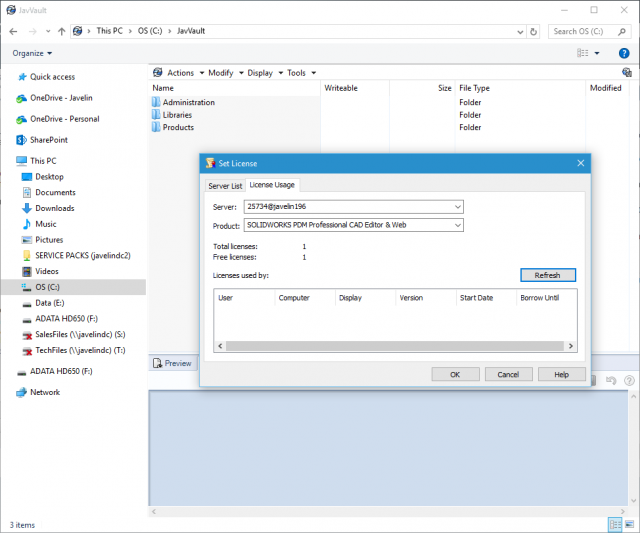This screenshot has width=640, height=533.
Task: Expand the Organize dropdown
Action: (x=32, y=53)
